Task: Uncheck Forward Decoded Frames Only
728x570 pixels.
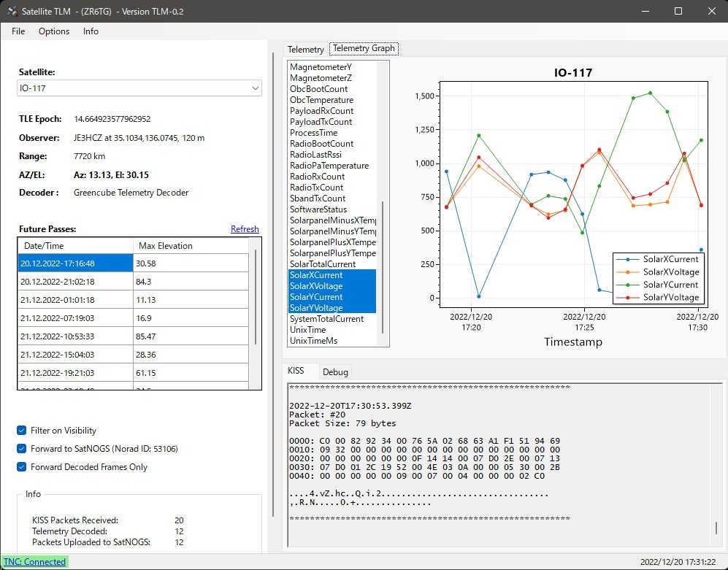Action: (23, 467)
